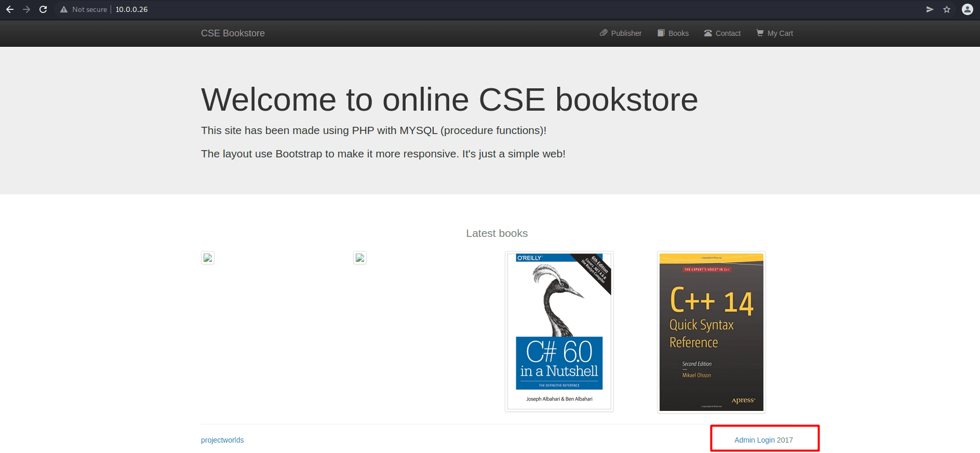Open the C# 6.0 in a Nutshell book cover

click(559, 331)
